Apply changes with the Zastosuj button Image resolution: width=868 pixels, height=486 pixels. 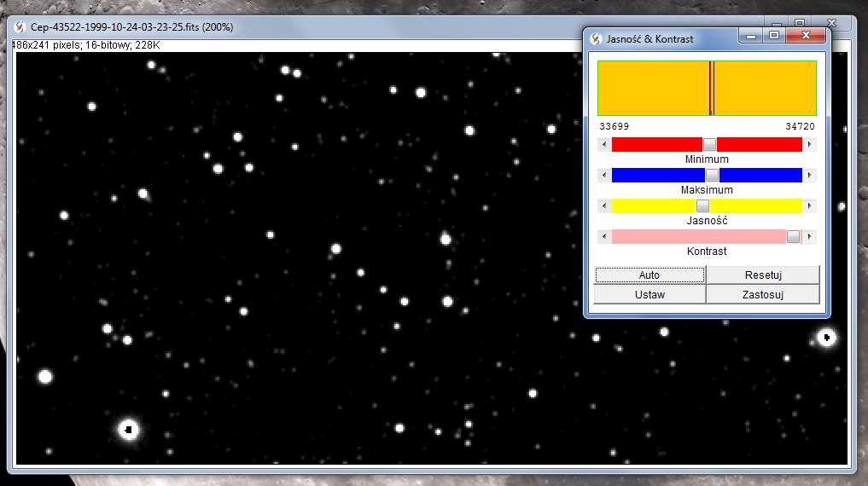(762, 294)
